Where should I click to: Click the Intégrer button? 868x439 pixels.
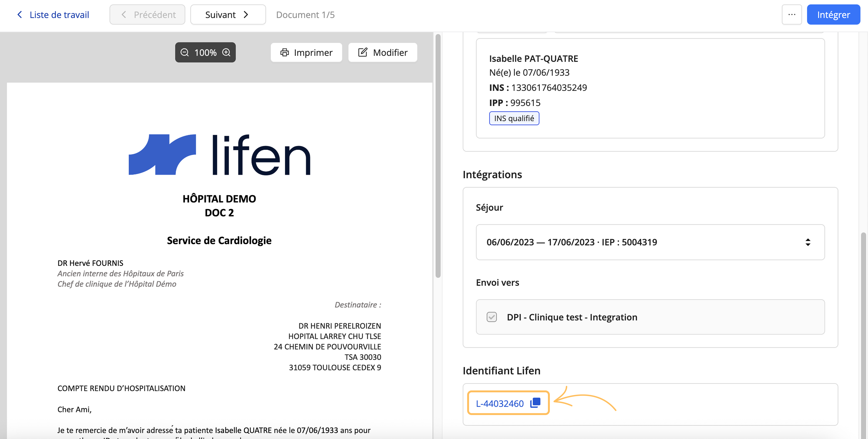(x=833, y=15)
